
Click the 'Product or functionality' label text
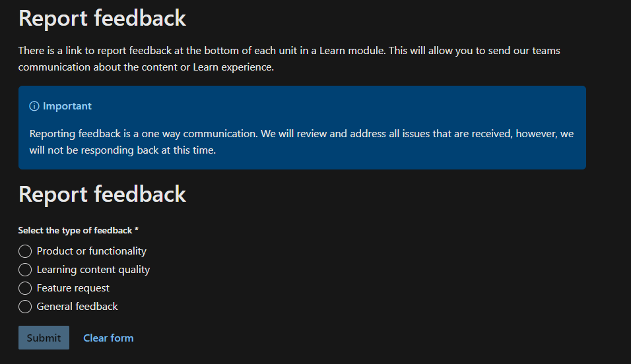(91, 251)
